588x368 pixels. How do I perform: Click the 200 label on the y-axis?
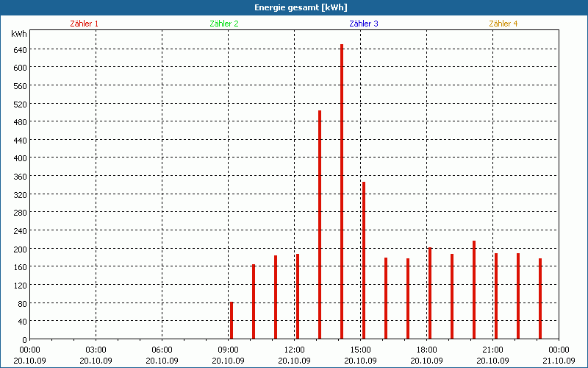(x=21, y=249)
